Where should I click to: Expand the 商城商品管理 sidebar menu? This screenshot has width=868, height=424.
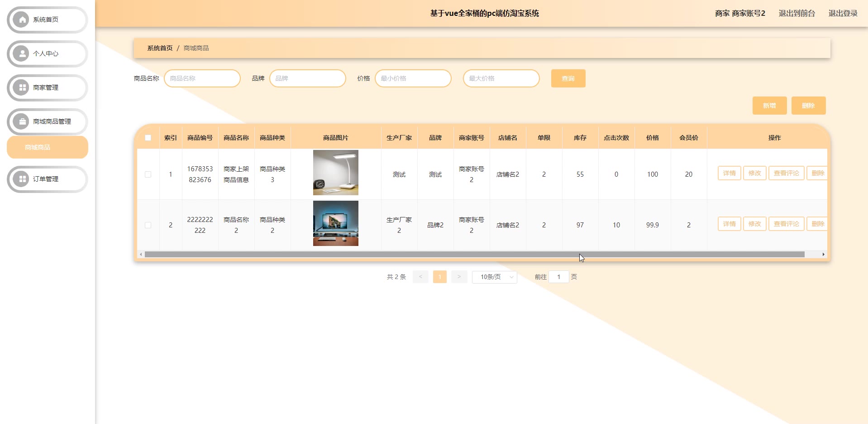(52, 121)
